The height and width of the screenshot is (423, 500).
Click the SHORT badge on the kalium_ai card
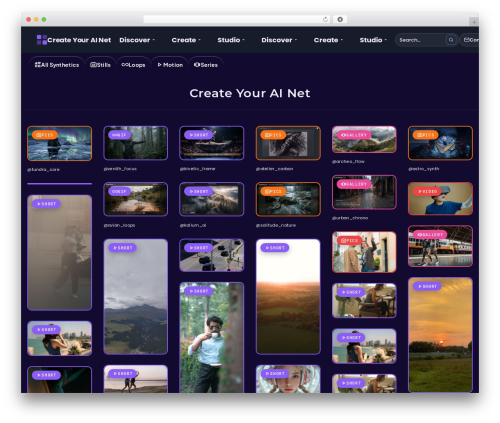(199, 191)
